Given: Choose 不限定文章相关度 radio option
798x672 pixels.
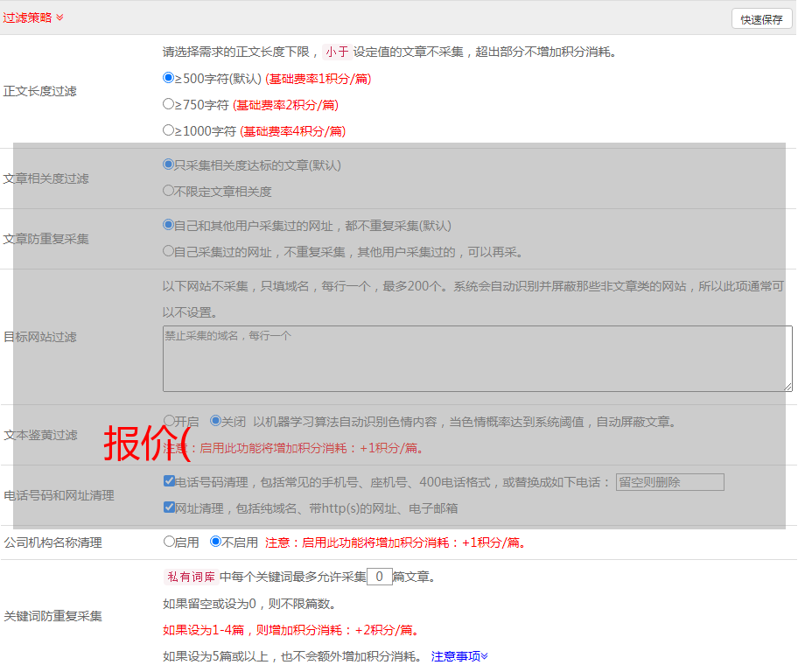Looking at the screenshot, I should tap(169, 191).
